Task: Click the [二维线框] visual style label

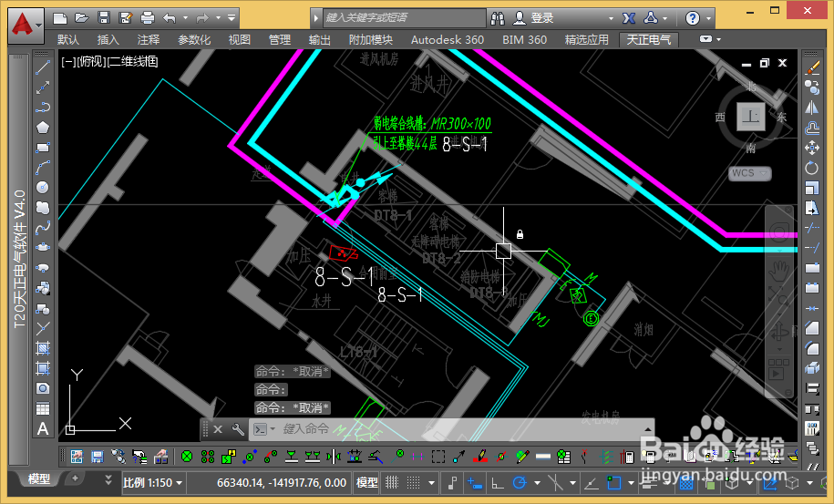Action: (133, 62)
